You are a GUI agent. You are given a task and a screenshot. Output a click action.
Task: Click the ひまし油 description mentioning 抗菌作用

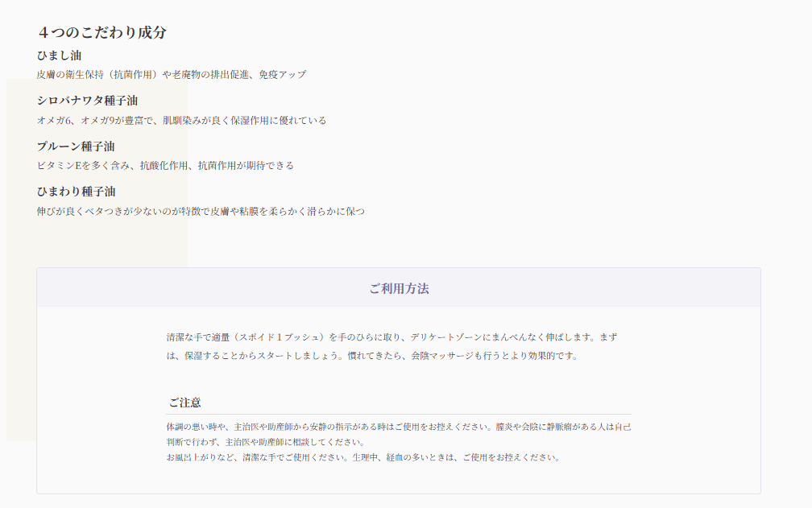[171, 75]
